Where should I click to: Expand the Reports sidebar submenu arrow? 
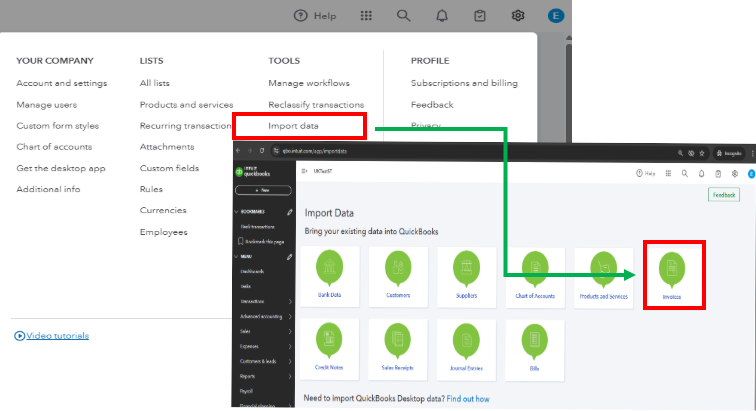point(290,376)
